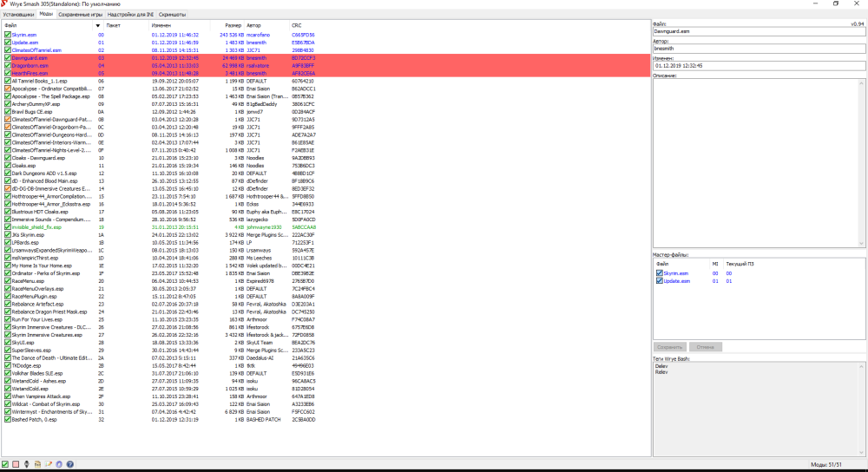Click the Wrye Smash logo in the title bar

[x=4, y=3]
